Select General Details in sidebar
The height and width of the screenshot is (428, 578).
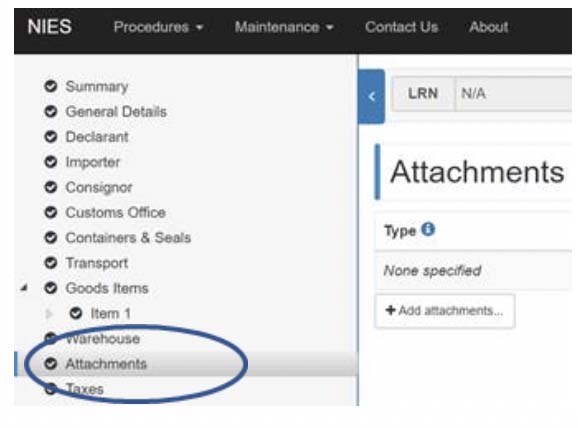pyautogui.click(x=116, y=112)
